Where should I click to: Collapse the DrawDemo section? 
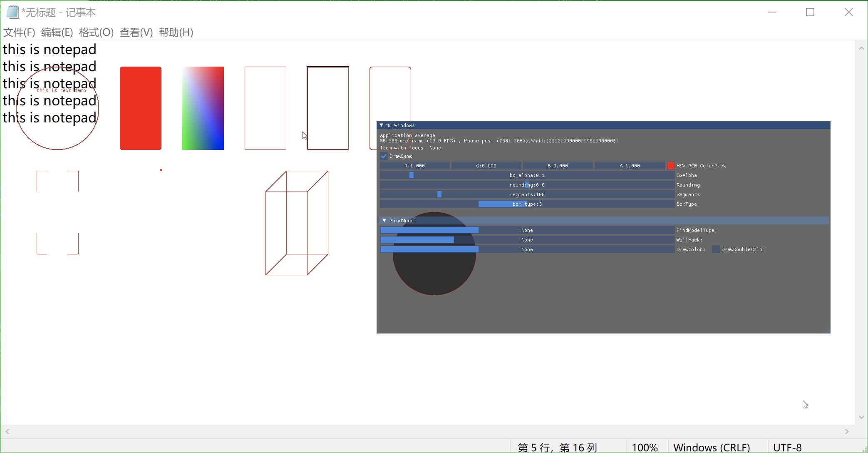384,156
